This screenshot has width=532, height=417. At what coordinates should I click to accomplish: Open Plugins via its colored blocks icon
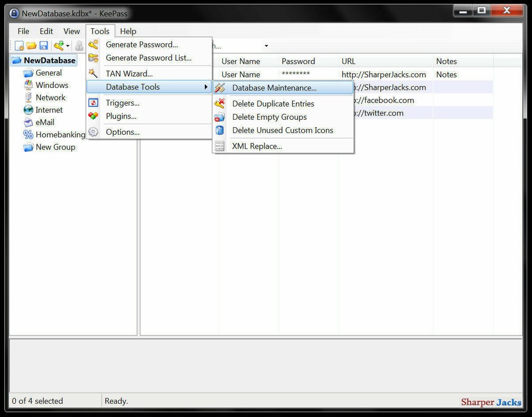93,116
